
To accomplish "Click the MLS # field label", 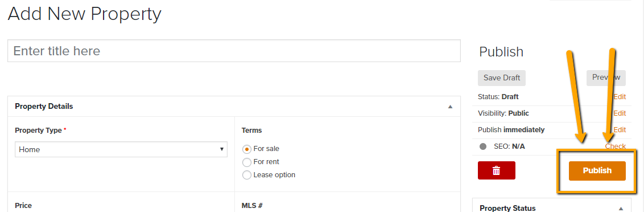I will point(252,205).
